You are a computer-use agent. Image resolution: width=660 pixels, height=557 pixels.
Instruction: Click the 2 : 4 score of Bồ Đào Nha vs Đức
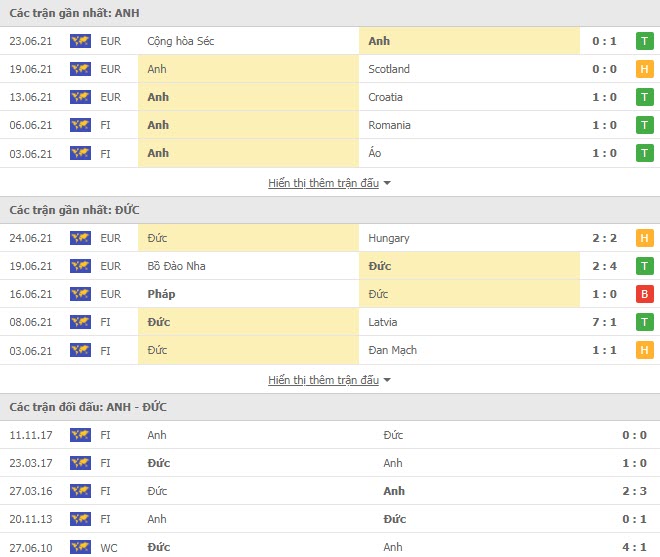click(606, 266)
